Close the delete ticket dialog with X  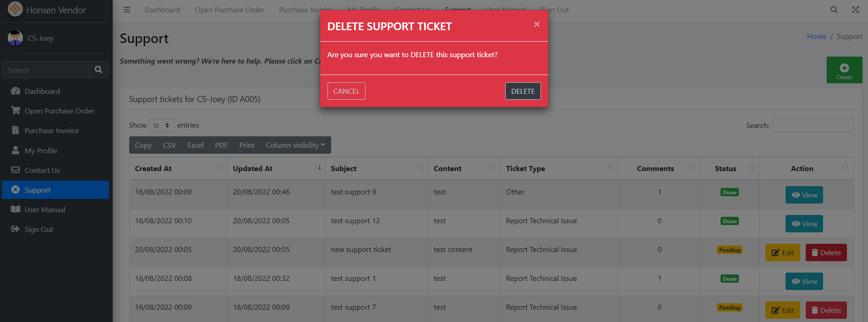(x=536, y=24)
